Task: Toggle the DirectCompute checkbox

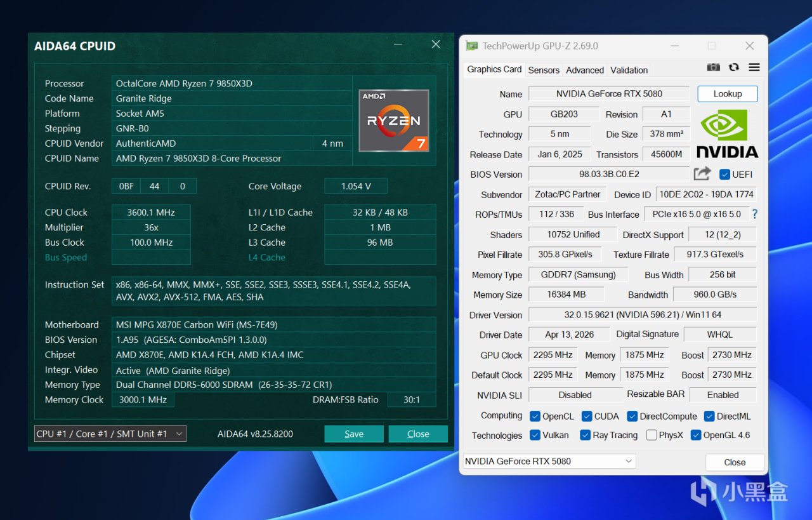Action: 632,417
